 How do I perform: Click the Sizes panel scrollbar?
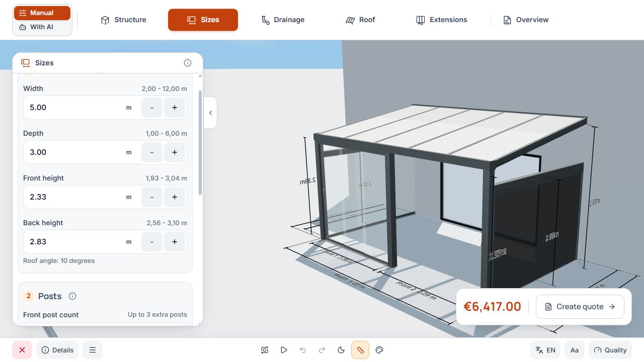click(200, 143)
